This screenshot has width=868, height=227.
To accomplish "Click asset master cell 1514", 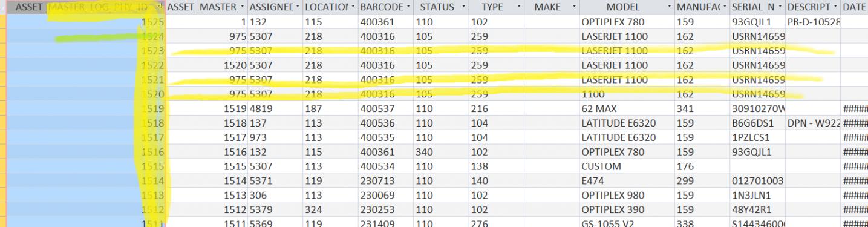I will (206, 180).
